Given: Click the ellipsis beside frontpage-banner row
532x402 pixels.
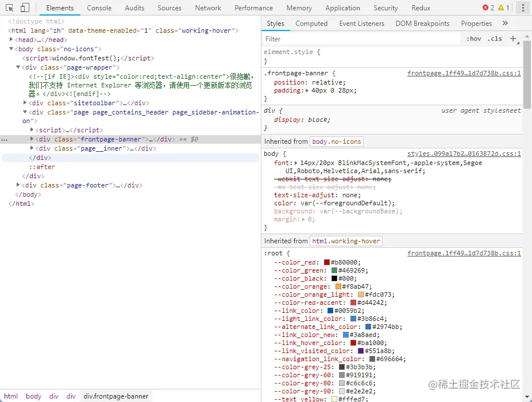Looking at the screenshot, I should tap(4, 140).
